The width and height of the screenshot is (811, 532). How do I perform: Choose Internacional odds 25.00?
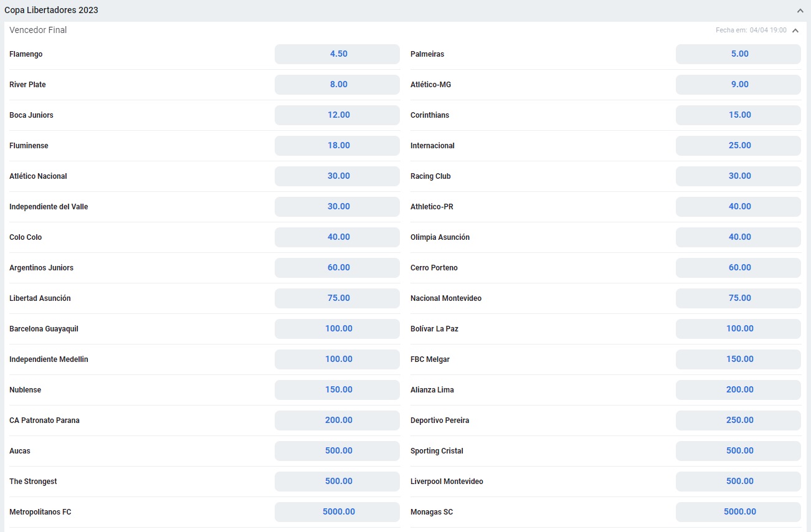(x=738, y=146)
